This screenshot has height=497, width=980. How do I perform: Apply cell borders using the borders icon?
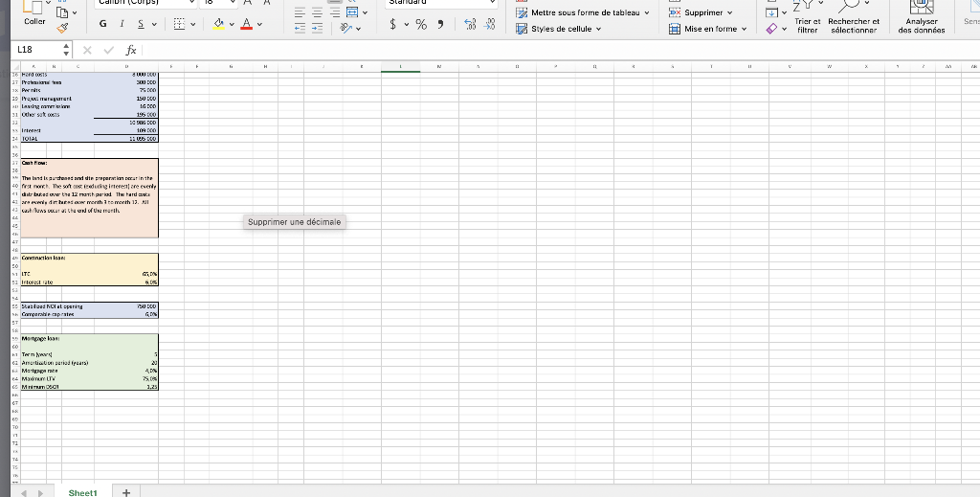click(179, 24)
